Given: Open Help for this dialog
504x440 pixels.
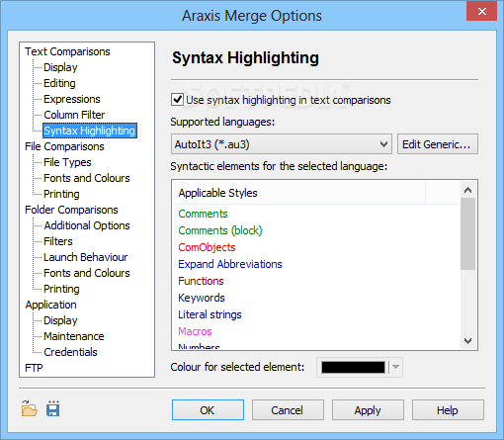Looking at the screenshot, I should [x=448, y=410].
